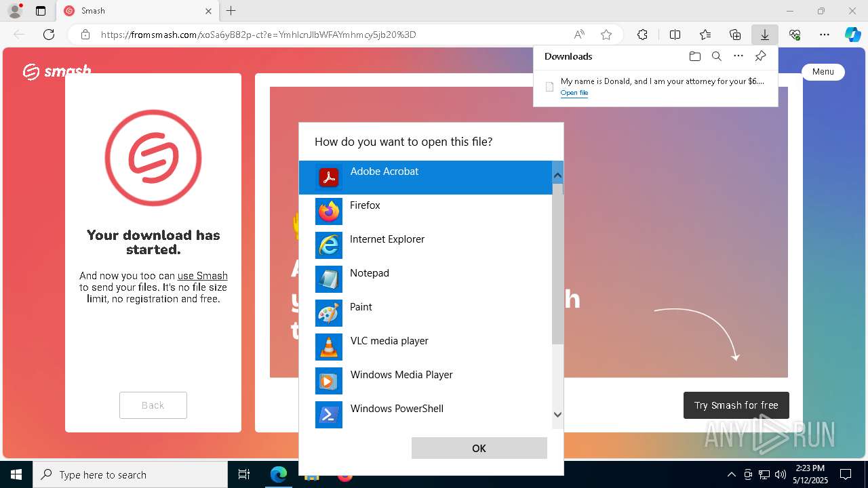Image resolution: width=868 pixels, height=488 pixels.
Task: Click the Adobe Acrobat app icon
Action: 329,178
